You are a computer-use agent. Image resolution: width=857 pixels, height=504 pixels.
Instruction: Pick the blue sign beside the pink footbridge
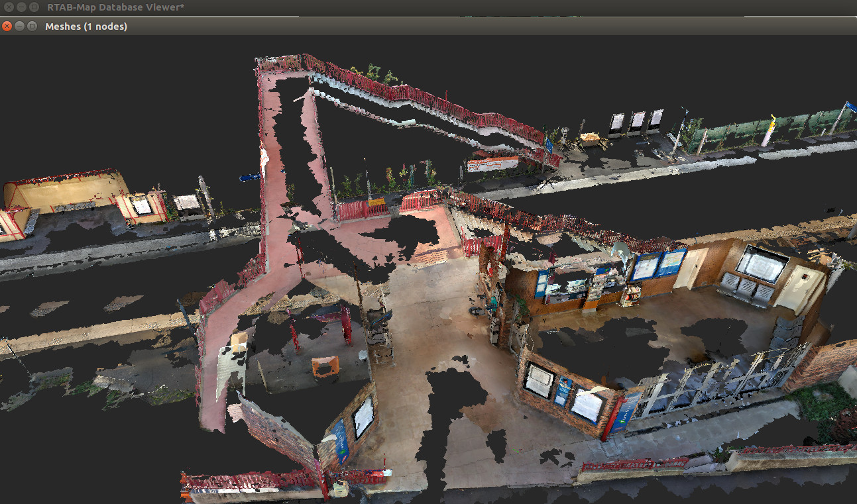click(x=249, y=177)
